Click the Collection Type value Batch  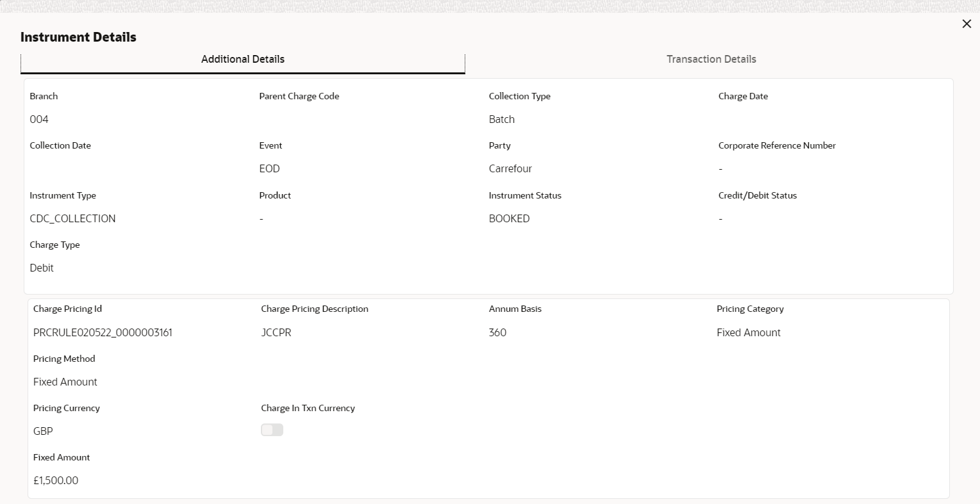pyautogui.click(x=502, y=119)
